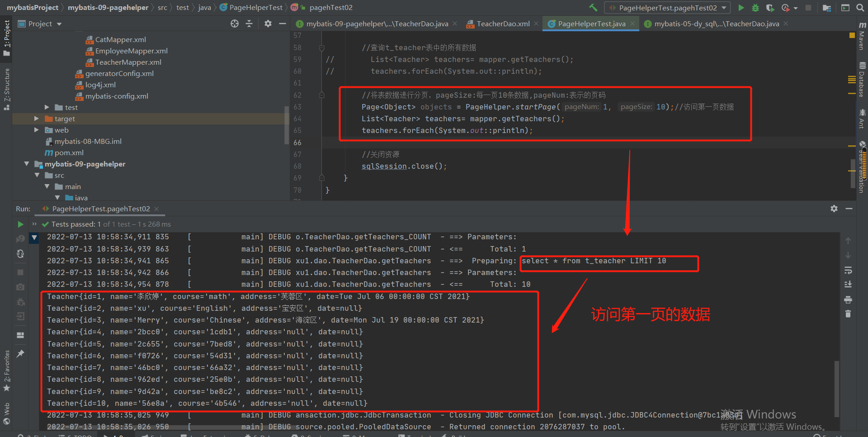868x437 pixels.
Task: Open the Ant tool window
Action: [862, 119]
